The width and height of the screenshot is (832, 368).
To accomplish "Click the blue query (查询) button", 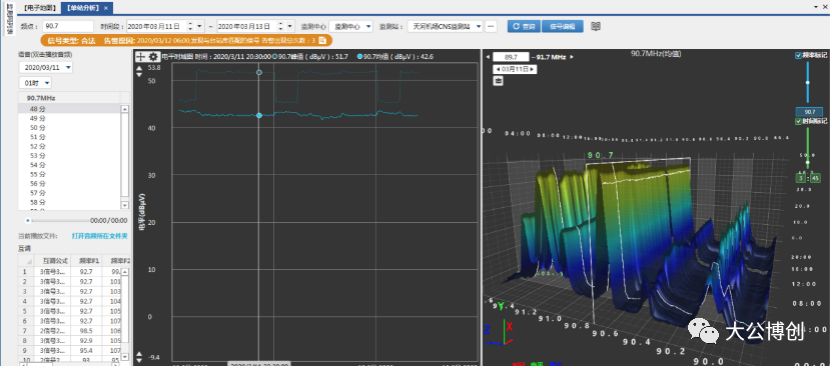I will [x=523, y=27].
